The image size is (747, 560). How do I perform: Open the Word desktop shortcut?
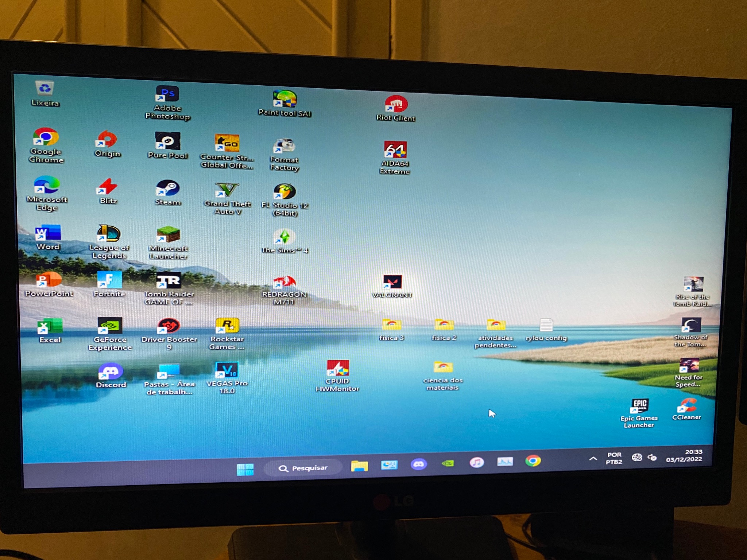48,237
